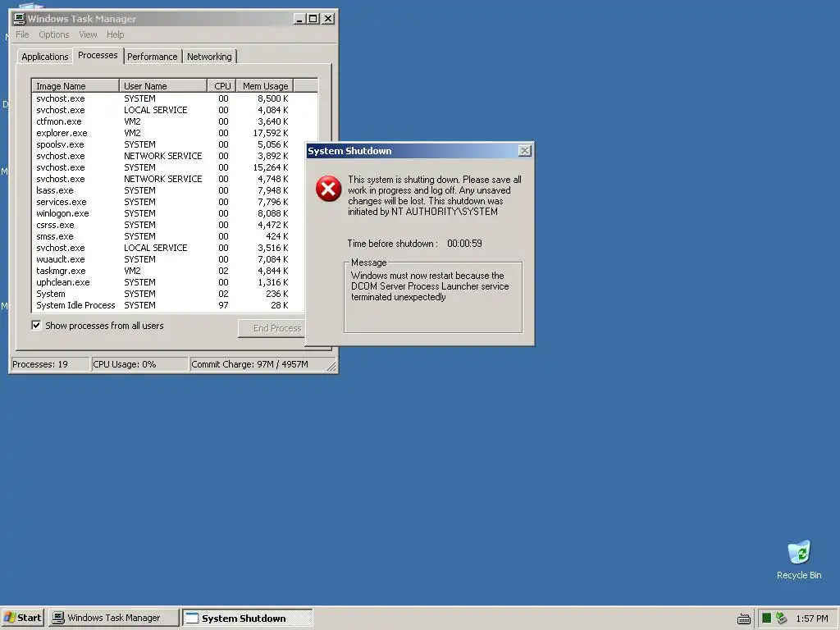Open the Help menu in Task Manager
This screenshot has width=840, height=630.
click(115, 34)
